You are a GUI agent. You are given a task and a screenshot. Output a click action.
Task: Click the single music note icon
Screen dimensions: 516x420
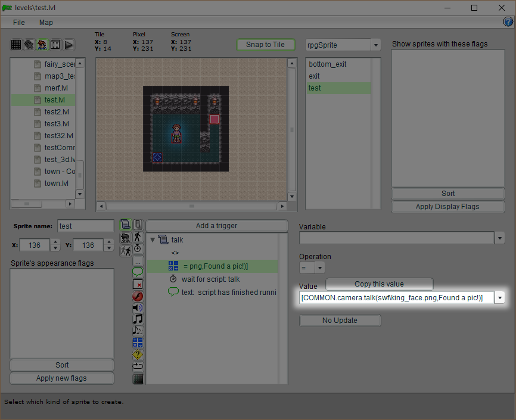[138, 319]
